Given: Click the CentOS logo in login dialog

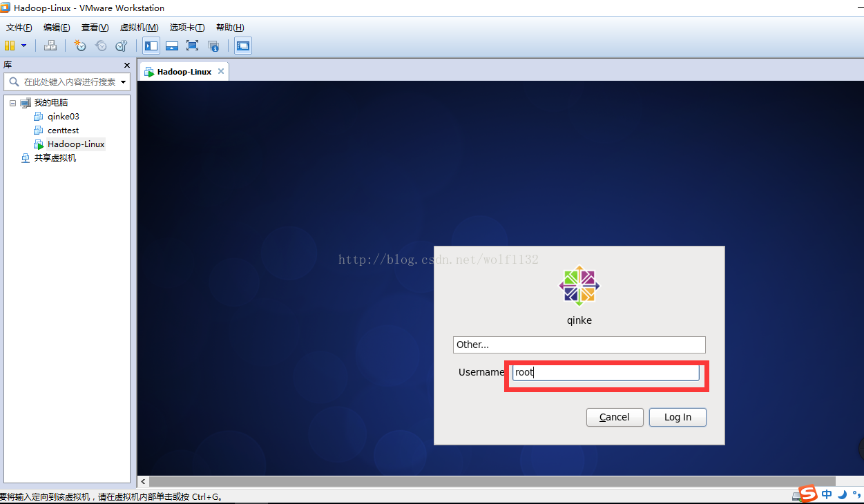Looking at the screenshot, I should pyautogui.click(x=579, y=286).
